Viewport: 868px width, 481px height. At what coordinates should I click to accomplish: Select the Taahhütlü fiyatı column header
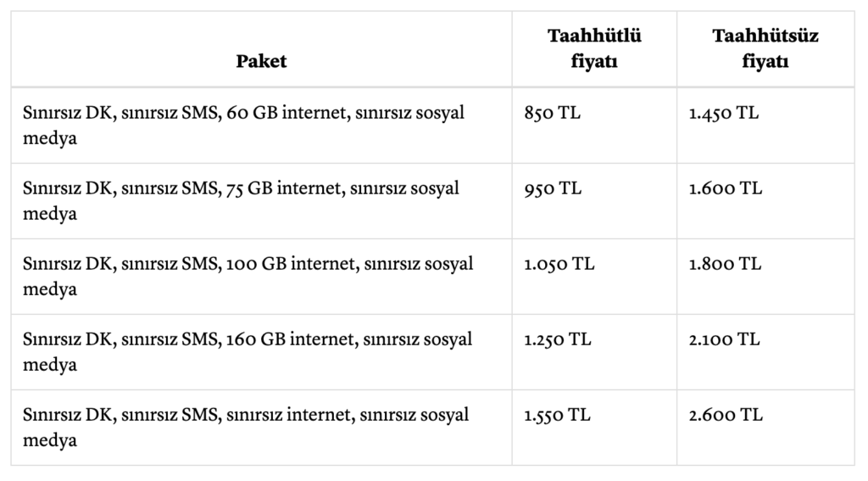(593, 48)
